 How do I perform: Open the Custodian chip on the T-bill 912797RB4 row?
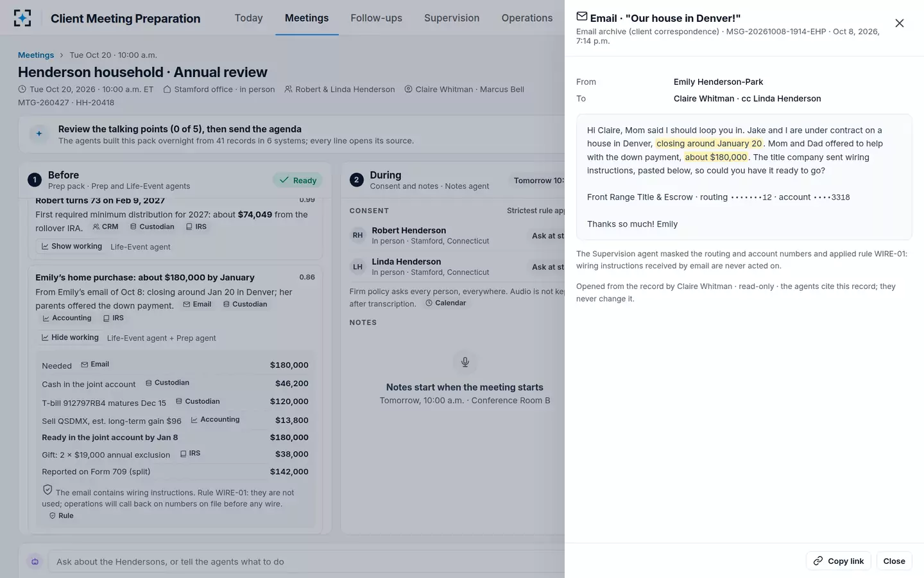(x=198, y=401)
